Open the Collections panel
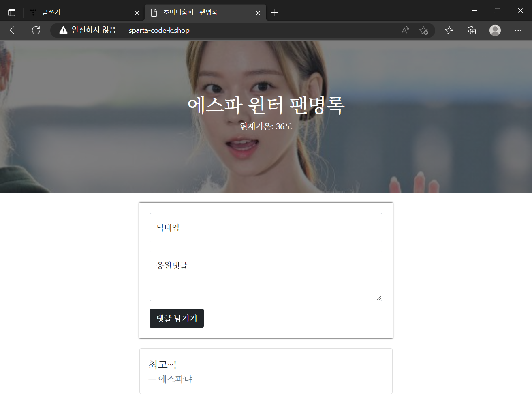532x418 pixels. click(472, 30)
